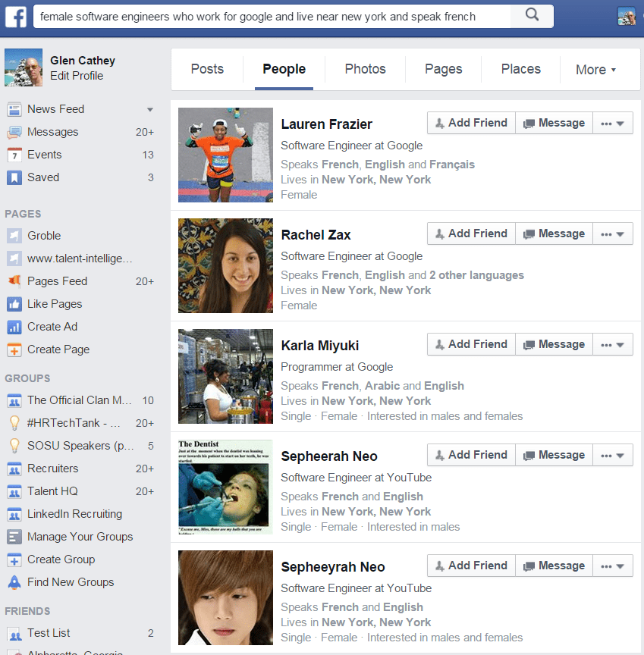Open News Feed from the sidebar icon
This screenshot has width=644, height=655.
point(14,108)
